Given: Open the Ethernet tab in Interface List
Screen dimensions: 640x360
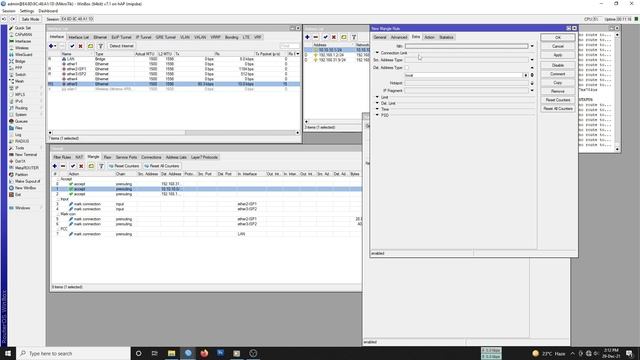Looking at the screenshot, I should (x=100, y=37).
